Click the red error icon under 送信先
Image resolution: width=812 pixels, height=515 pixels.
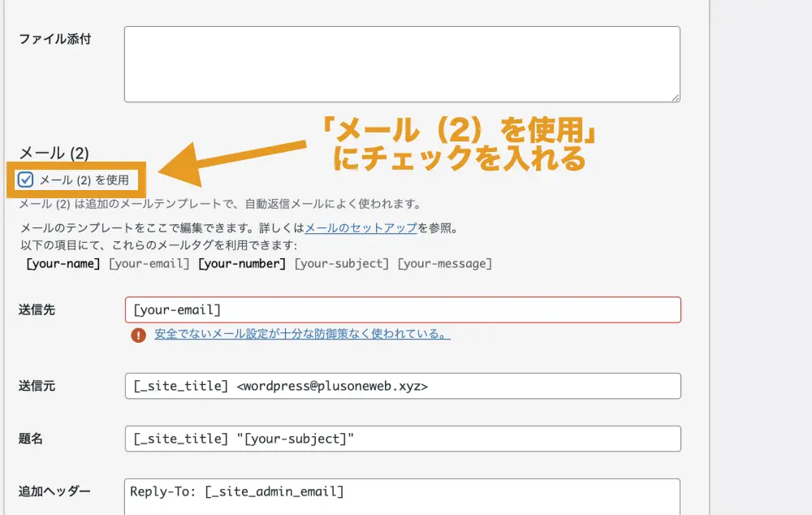138,335
